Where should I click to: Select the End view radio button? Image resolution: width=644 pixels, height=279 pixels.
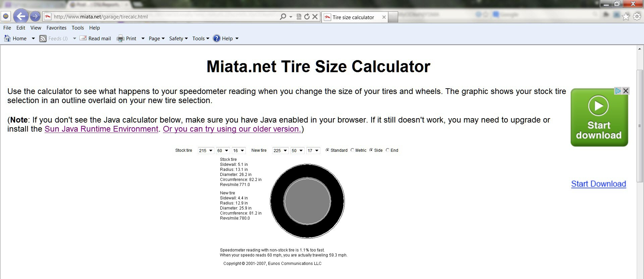[387, 150]
